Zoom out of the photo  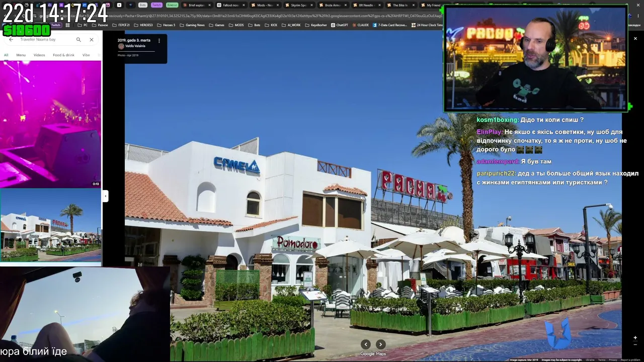(635, 345)
